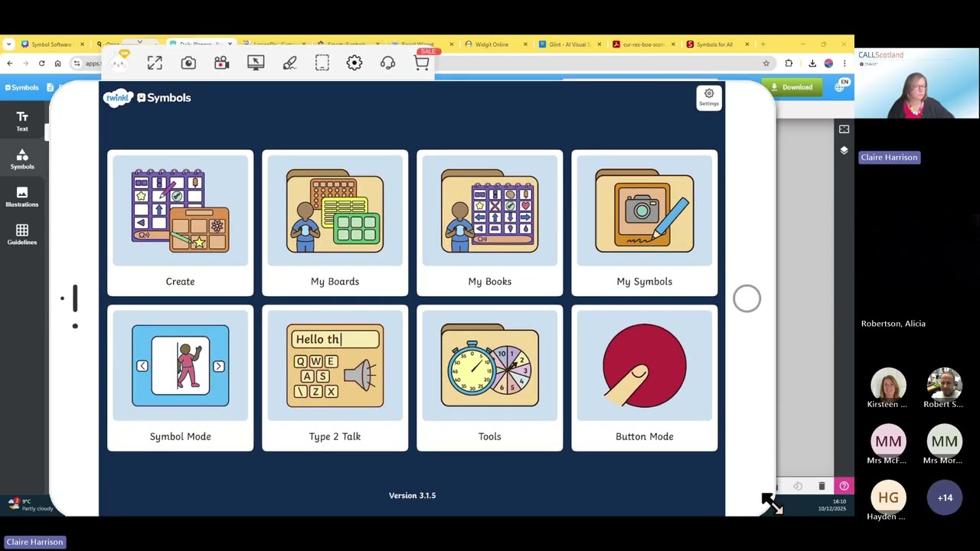980x551 pixels.
Task: Open the shopping cart with SALE badge
Action: (x=423, y=61)
